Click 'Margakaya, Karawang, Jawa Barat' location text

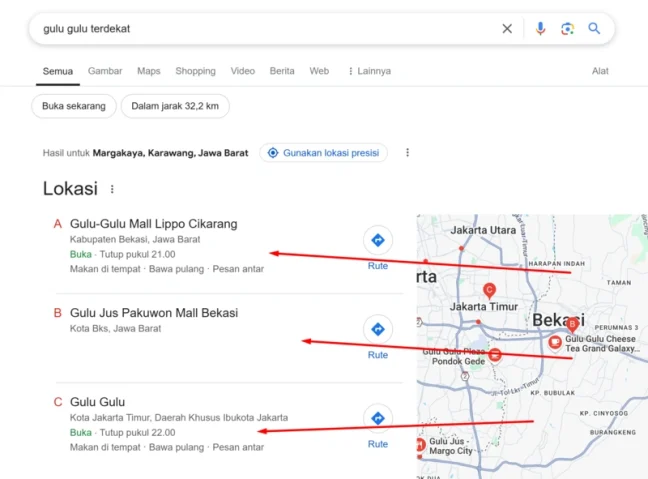(x=170, y=153)
